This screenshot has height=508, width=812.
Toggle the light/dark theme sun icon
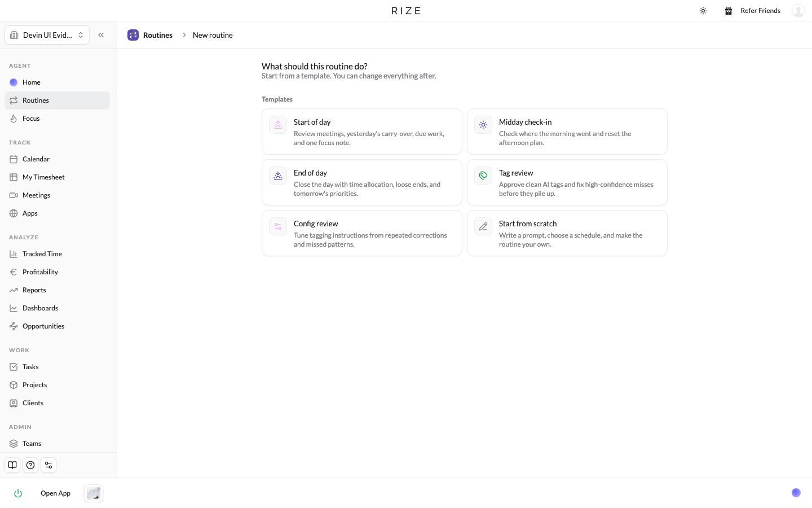703,11
